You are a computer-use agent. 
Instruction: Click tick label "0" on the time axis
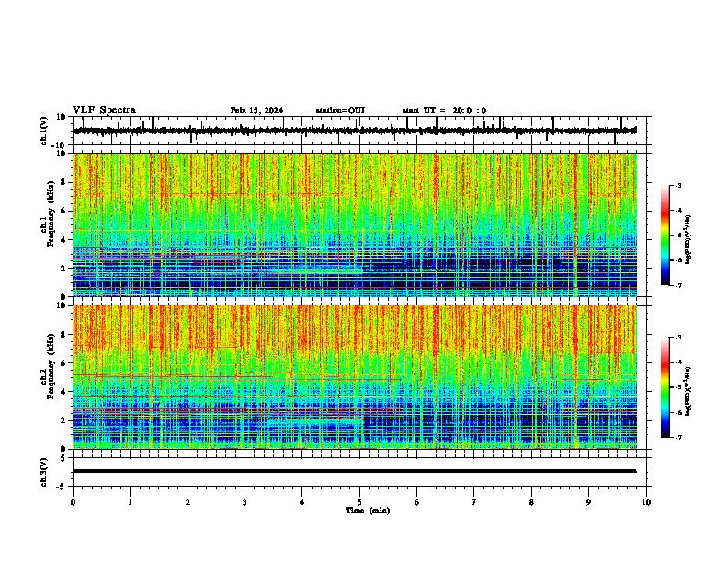[x=73, y=502]
